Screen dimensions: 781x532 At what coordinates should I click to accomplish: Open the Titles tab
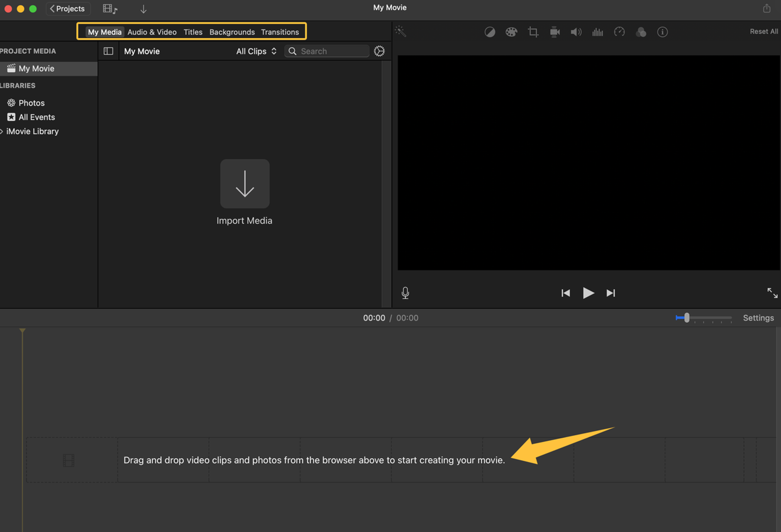click(193, 32)
